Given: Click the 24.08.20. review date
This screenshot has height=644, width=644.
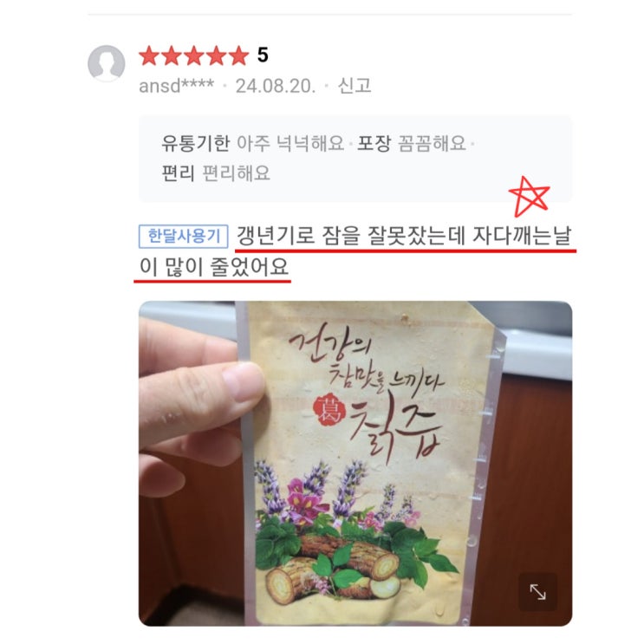Looking at the screenshot, I should [276, 86].
